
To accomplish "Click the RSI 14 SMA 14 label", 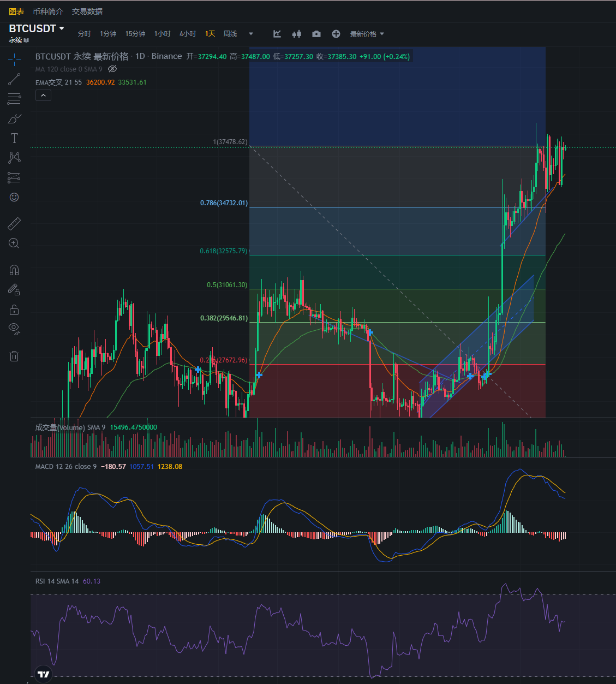I will (57, 581).
